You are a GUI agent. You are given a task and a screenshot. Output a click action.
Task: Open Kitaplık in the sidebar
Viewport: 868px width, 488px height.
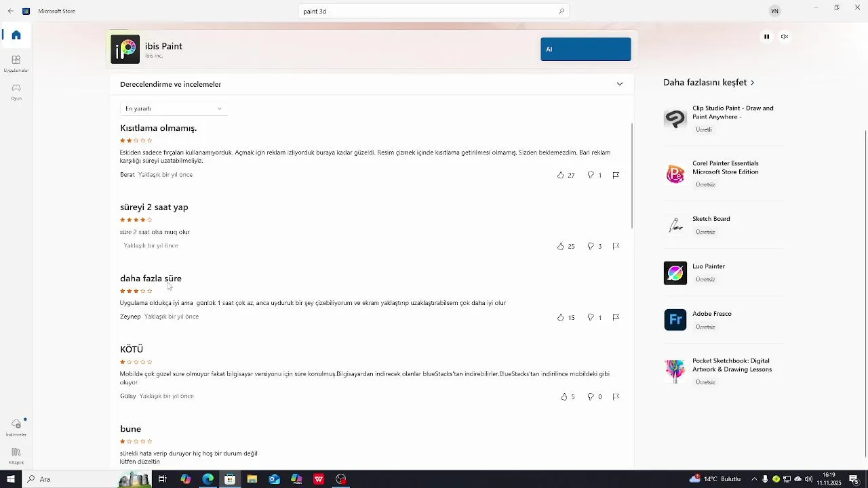coord(16,455)
